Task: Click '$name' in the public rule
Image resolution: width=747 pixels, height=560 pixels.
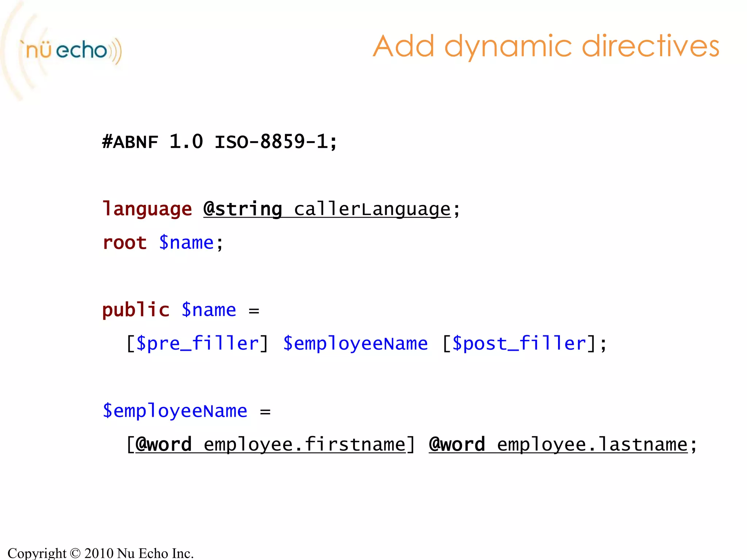Action: click(x=209, y=310)
